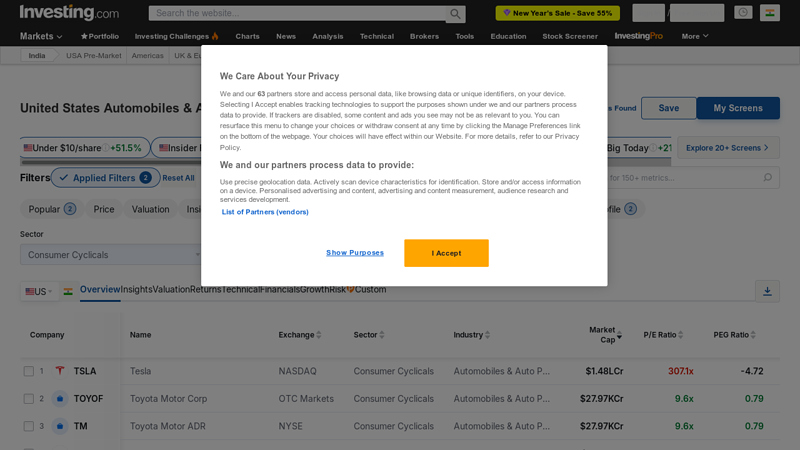Tick the checkbox for TSLA row
This screenshot has width=800, height=450.
click(29, 371)
